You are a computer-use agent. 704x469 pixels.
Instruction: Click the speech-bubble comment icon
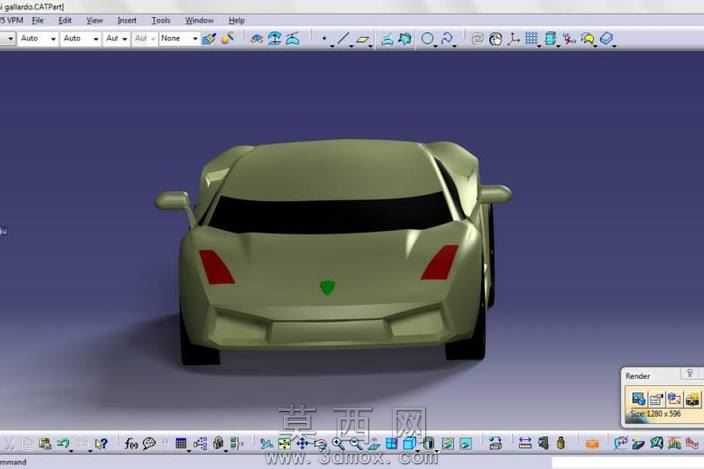(x=149, y=443)
